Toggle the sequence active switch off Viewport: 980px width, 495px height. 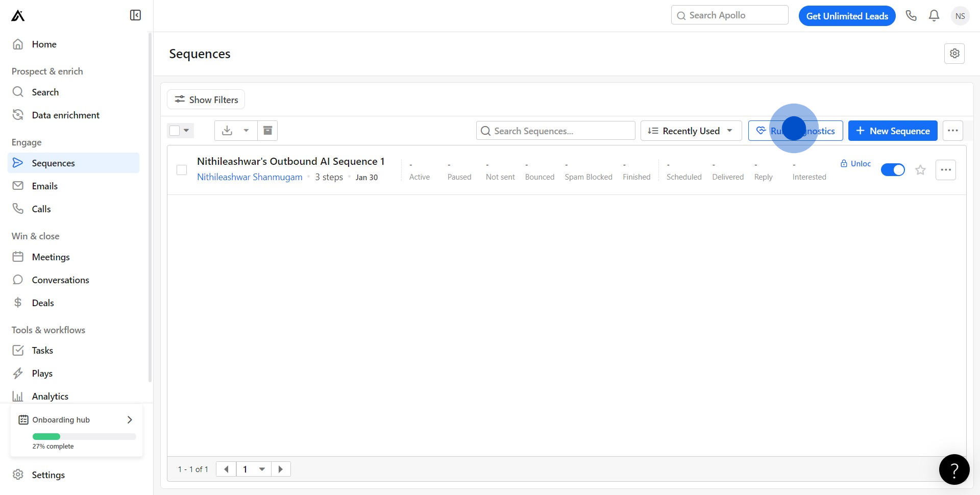893,170
